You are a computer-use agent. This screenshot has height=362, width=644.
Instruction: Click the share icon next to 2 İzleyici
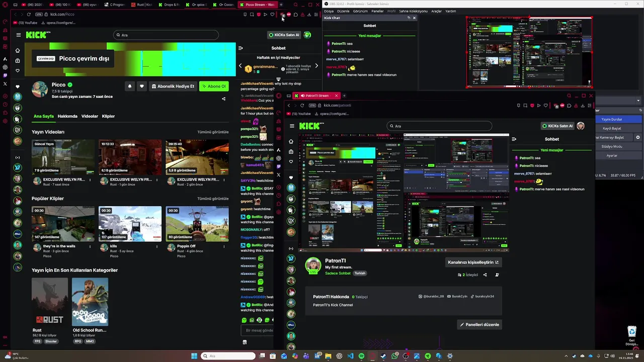485,275
